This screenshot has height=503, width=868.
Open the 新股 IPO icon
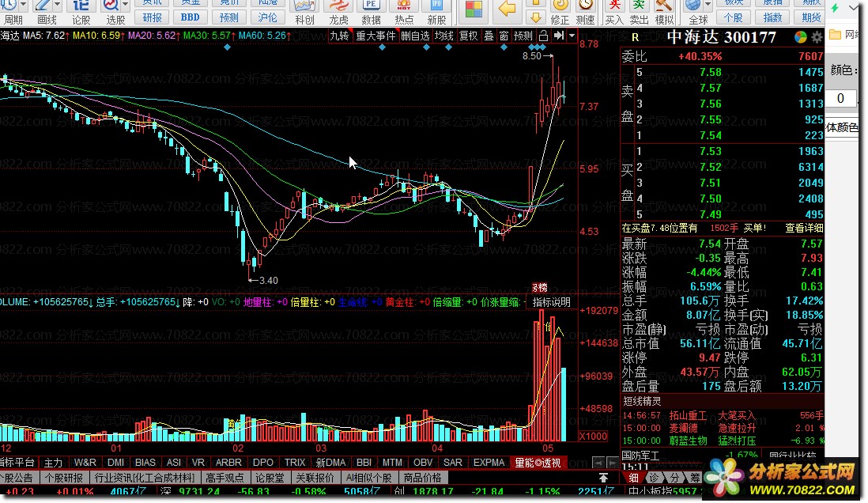tap(437, 12)
